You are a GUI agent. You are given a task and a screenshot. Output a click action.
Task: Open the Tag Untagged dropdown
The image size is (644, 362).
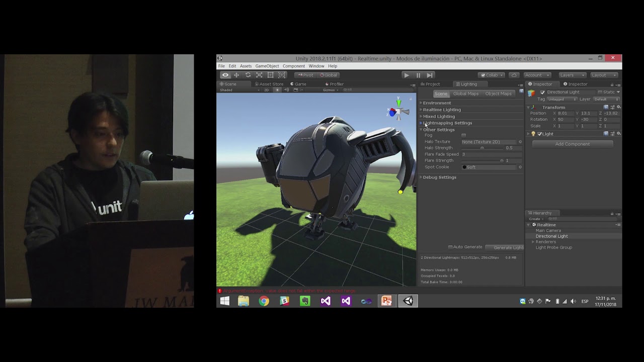(561, 100)
